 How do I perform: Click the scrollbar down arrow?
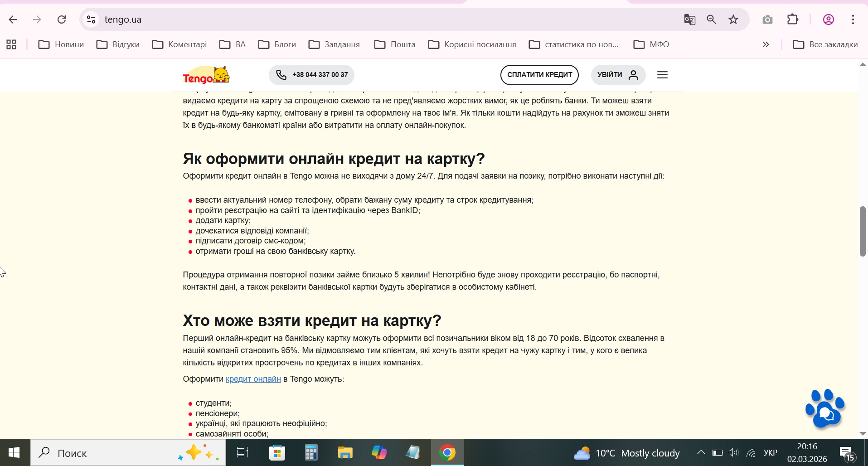(863, 434)
